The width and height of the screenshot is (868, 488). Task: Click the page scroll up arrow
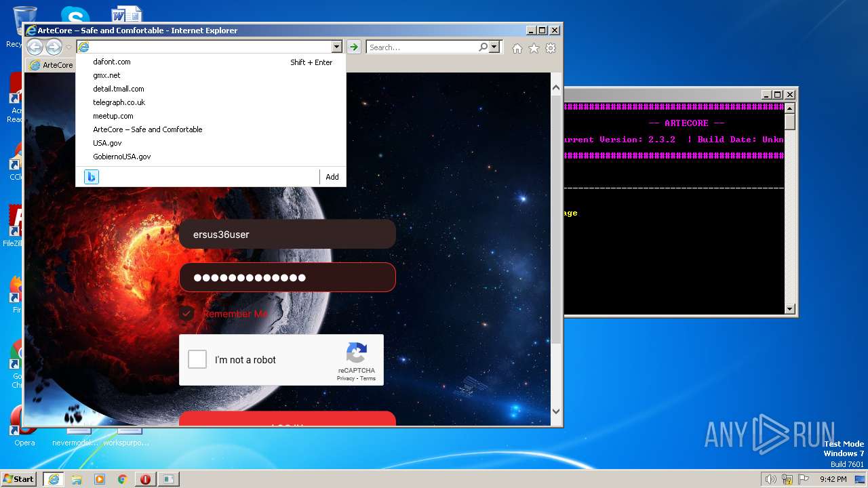556,87
